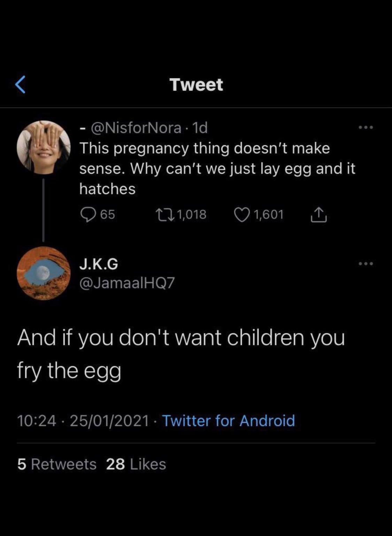The width and height of the screenshot is (392, 536).
Task: Visit the @JamaalHQ7 profile handle
Action: pos(127,283)
